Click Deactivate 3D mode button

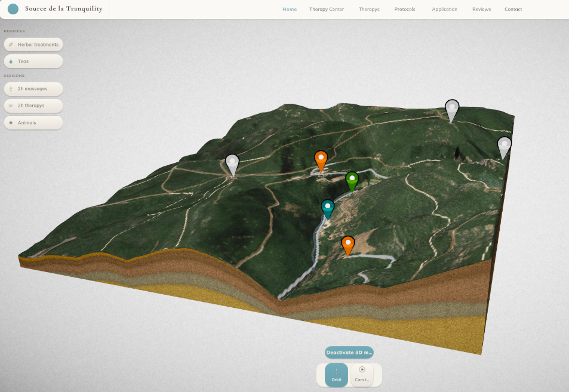pyautogui.click(x=349, y=353)
